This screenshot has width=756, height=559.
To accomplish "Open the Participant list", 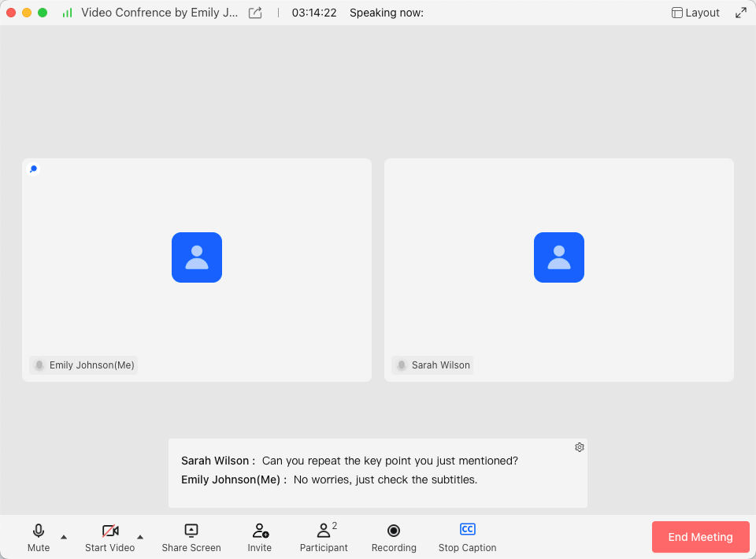I will [324, 536].
